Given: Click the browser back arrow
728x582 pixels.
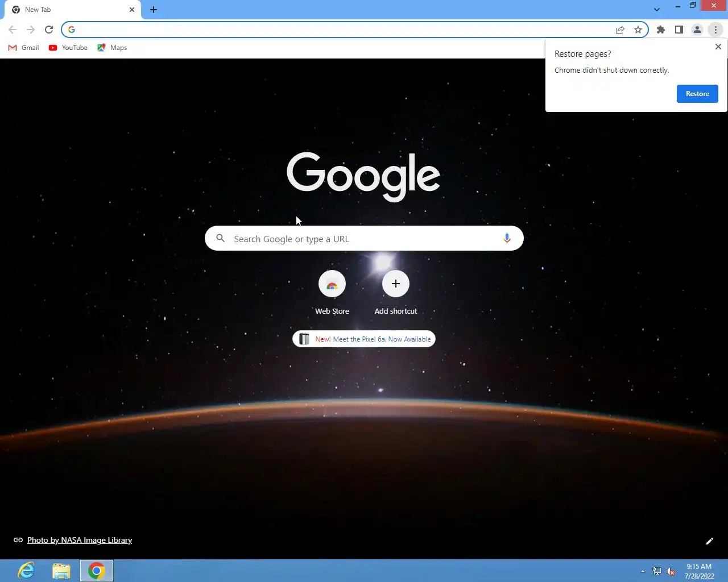Looking at the screenshot, I should click(13, 30).
